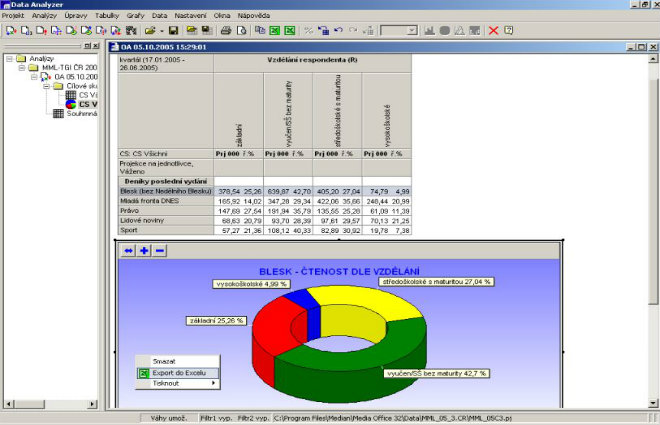Viewport: 660px width, 425px height.
Task: Click the open folder icon in toolbar
Action: (x=149, y=30)
